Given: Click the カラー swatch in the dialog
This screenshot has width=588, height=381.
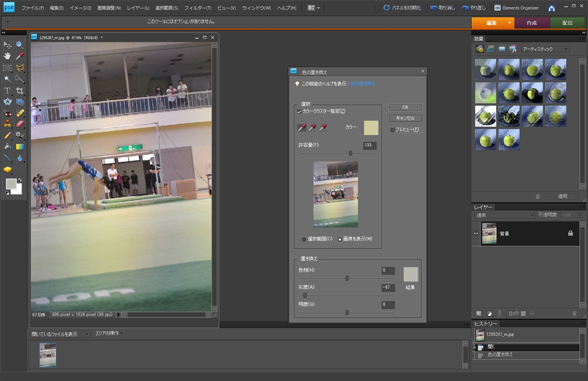Looking at the screenshot, I should coord(371,127).
